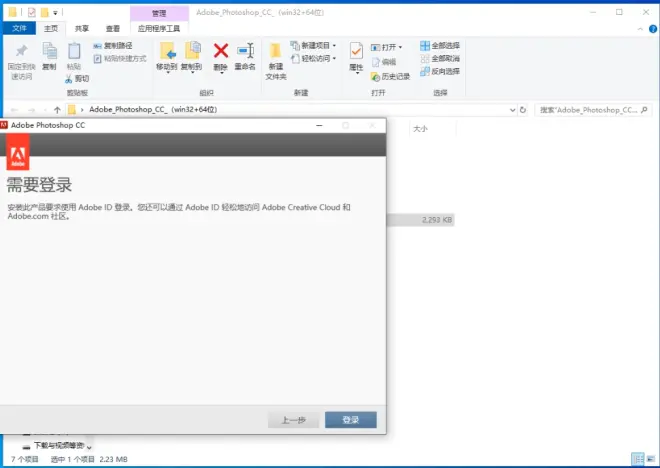Click History (历史记录) in the ribbon
This screenshot has height=468, width=660.
coord(390,77)
